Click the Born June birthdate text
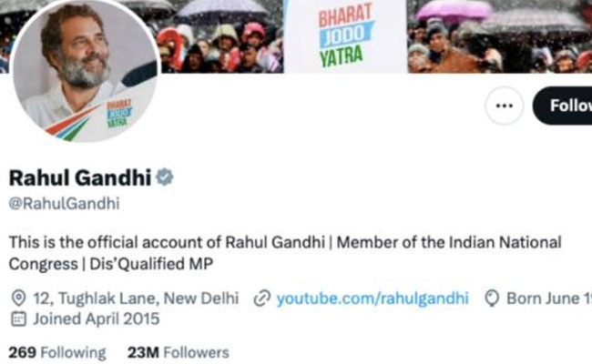Image resolution: width=592 pixels, height=364 pixels. (x=549, y=298)
